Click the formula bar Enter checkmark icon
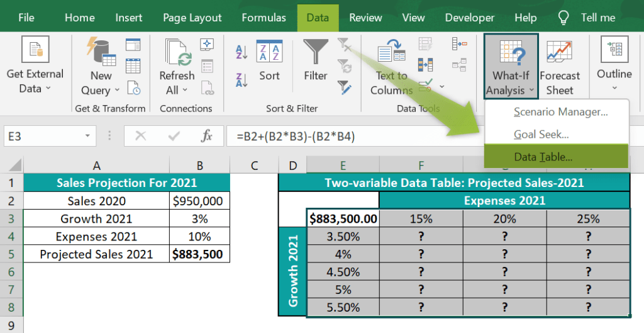Image resolution: width=644 pixels, height=333 pixels. coord(174,136)
